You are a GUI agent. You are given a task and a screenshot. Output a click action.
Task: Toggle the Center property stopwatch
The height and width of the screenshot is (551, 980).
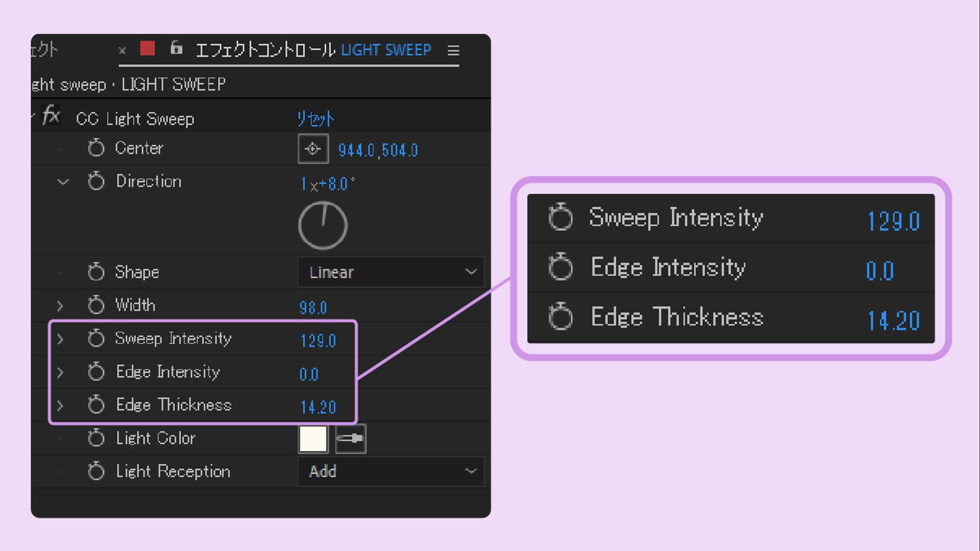96,148
